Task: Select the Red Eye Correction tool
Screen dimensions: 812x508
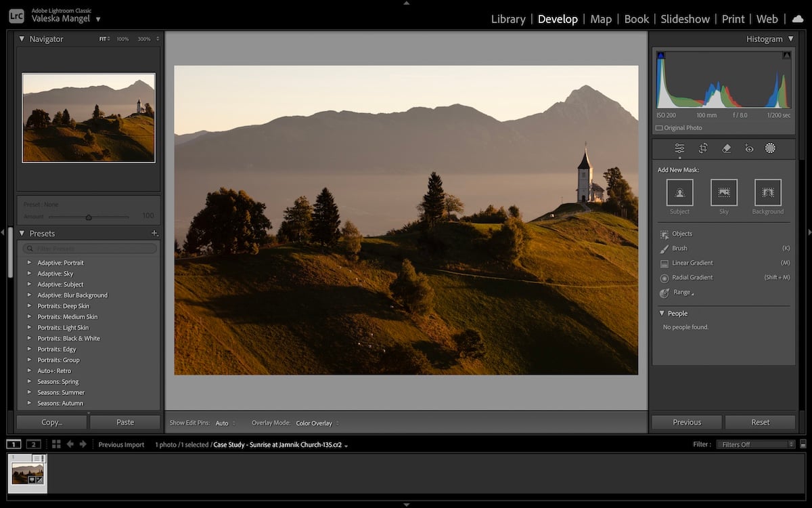Action: coord(748,148)
